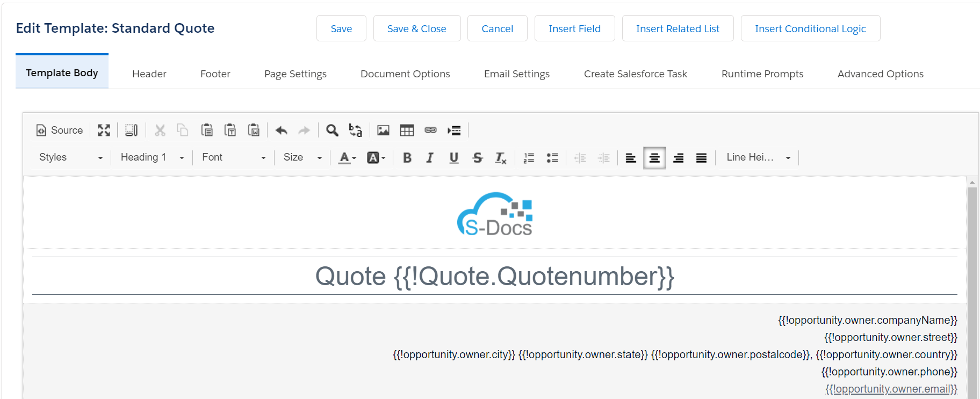Screen dimensions: 980x399
Task: Align text left
Action: [631, 158]
